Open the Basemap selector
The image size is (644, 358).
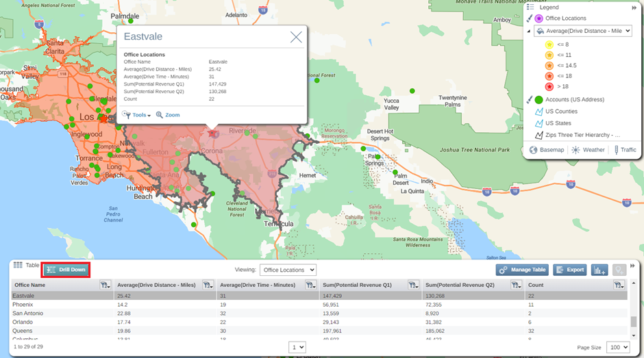click(x=547, y=150)
